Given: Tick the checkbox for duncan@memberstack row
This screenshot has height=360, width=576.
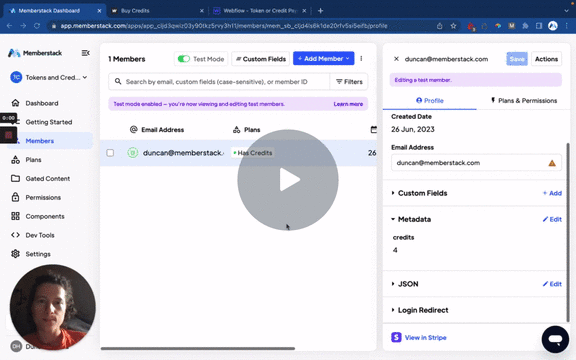Looking at the screenshot, I should pos(110,153).
